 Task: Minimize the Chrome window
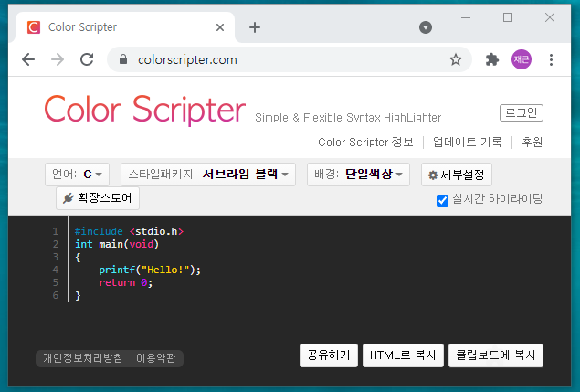466,17
